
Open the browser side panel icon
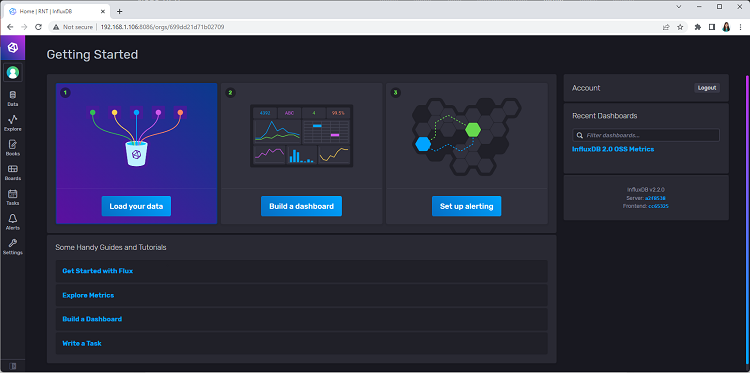pyautogui.click(x=712, y=27)
